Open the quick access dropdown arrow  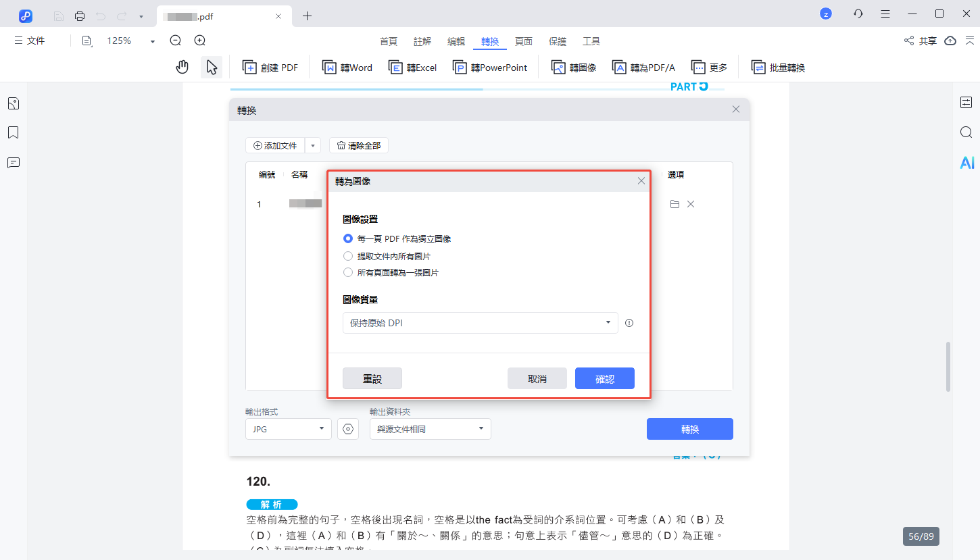[141, 16]
